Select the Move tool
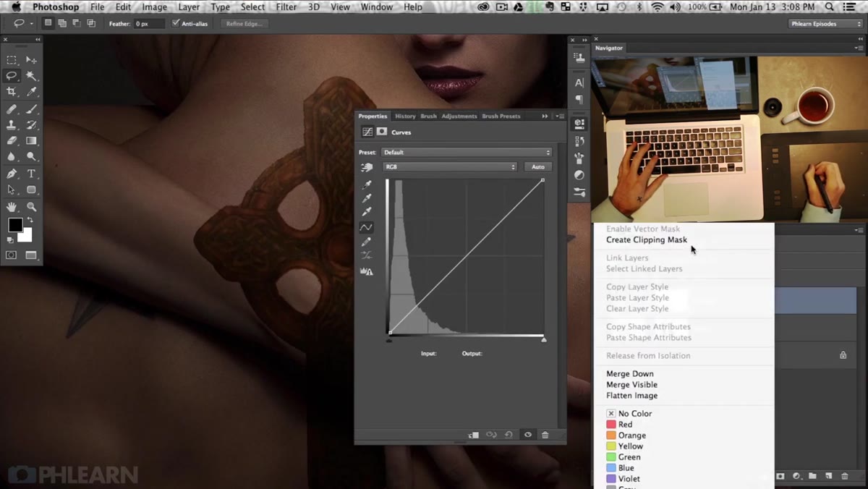 click(31, 60)
